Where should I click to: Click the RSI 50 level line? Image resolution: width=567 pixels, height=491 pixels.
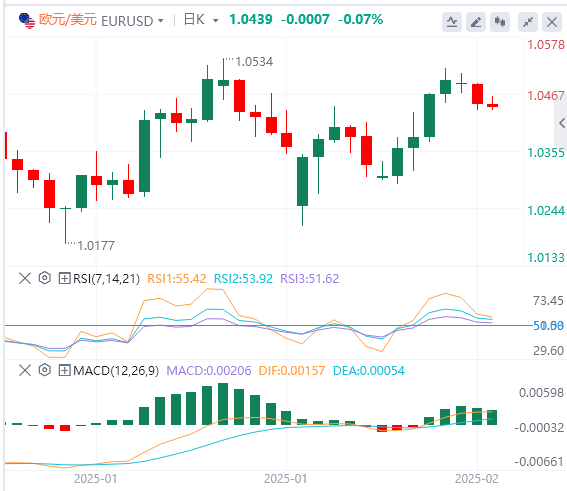(x=269, y=325)
